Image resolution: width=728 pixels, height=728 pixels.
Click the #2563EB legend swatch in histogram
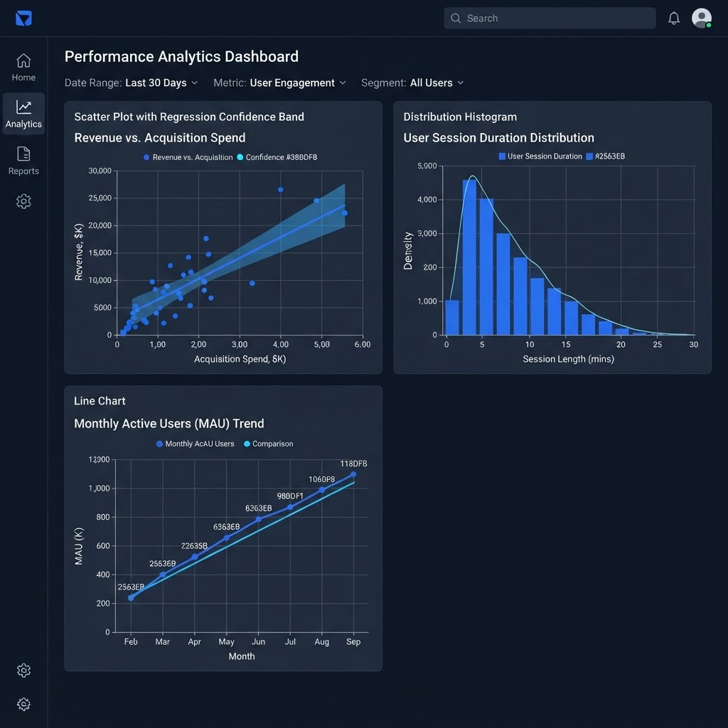589,156
